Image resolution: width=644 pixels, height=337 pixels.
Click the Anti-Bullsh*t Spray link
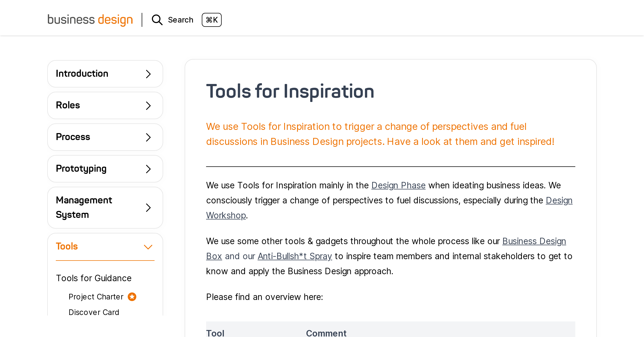coord(295,257)
